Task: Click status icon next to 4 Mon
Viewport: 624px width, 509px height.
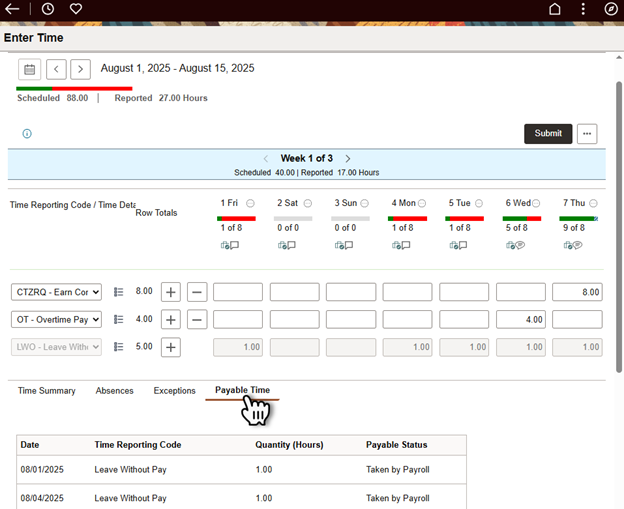Action: click(x=422, y=203)
